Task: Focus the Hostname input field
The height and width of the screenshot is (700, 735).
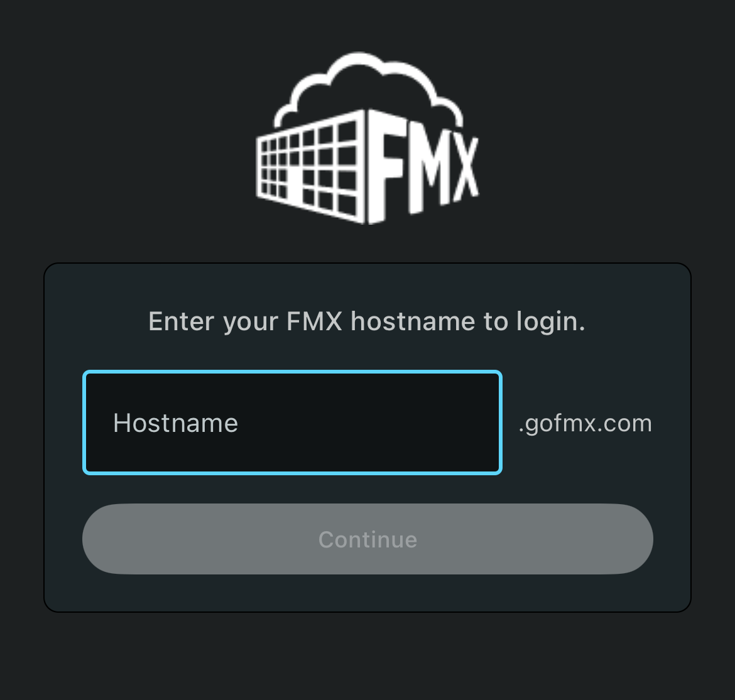Action: [293, 423]
